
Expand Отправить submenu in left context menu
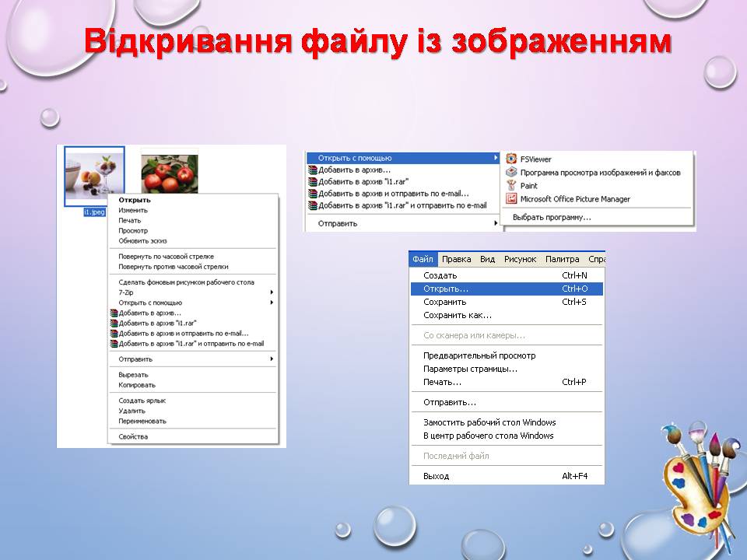click(x=272, y=359)
